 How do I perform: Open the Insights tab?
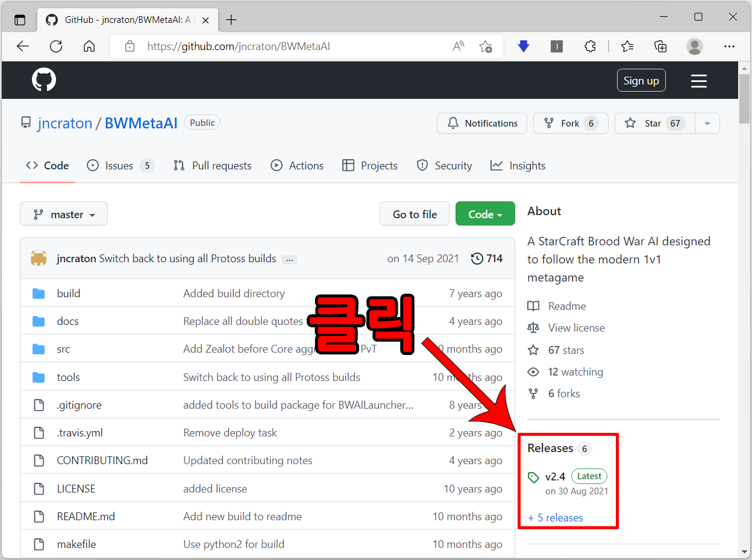(518, 166)
